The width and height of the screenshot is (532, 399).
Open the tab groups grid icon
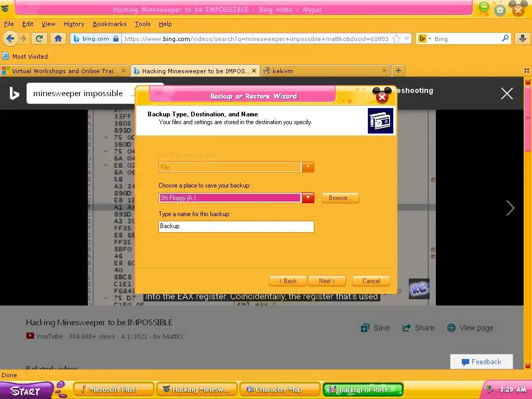click(x=527, y=71)
